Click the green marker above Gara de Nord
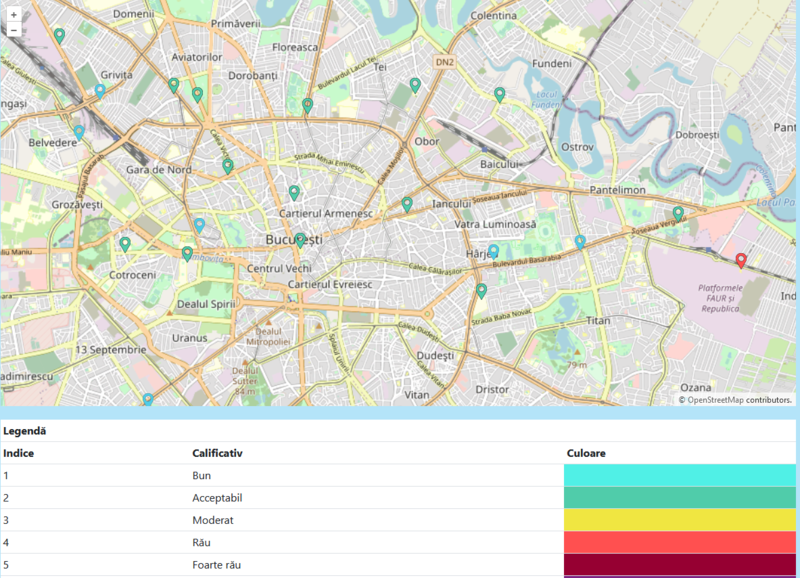This screenshot has width=800, height=578. (228, 165)
